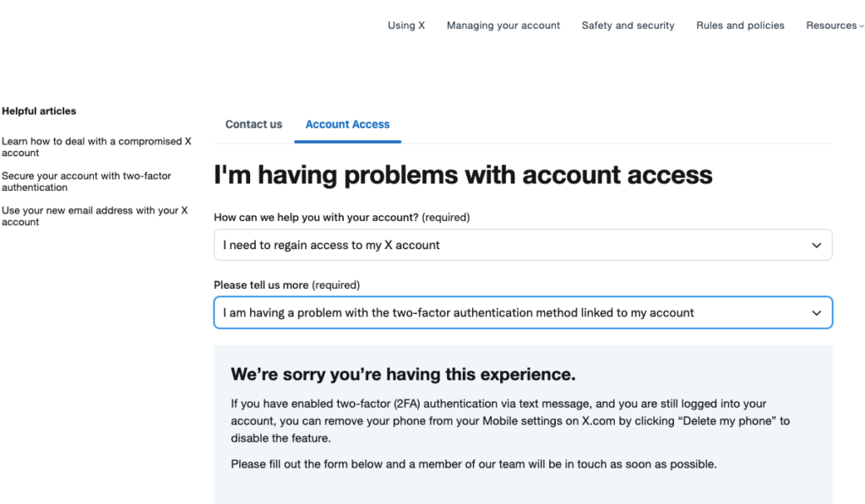
Task: Open the 'Please tell us more' selector
Action: (x=523, y=312)
